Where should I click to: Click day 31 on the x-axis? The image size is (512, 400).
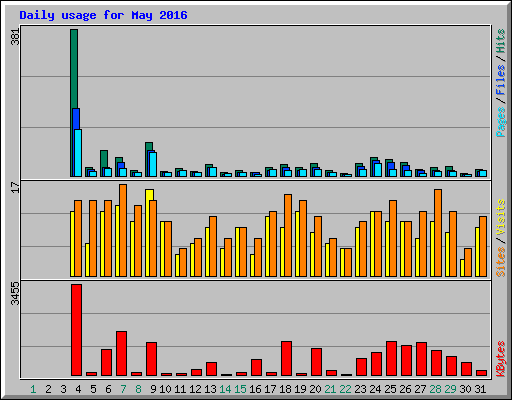click(480, 389)
